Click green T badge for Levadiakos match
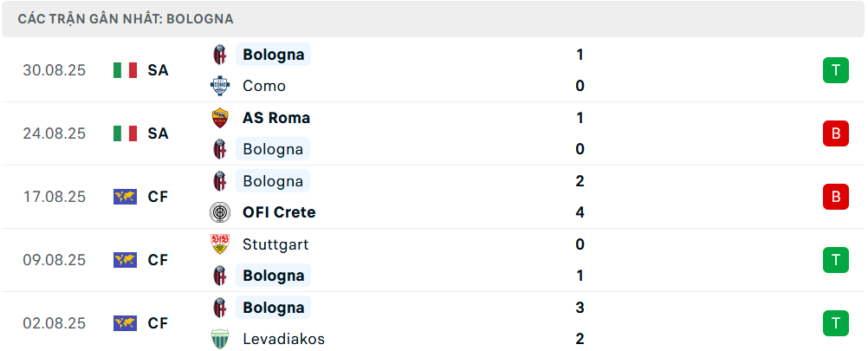The width and height of the screenshot is (868, 351). tap(835, 323)
